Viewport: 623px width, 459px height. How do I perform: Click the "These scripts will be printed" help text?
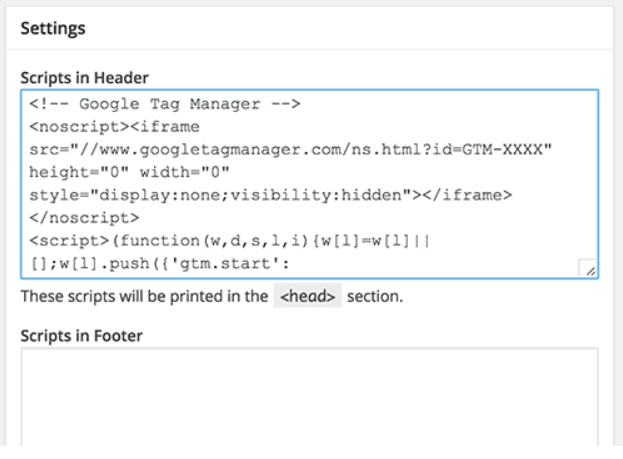tap(145, 299)
